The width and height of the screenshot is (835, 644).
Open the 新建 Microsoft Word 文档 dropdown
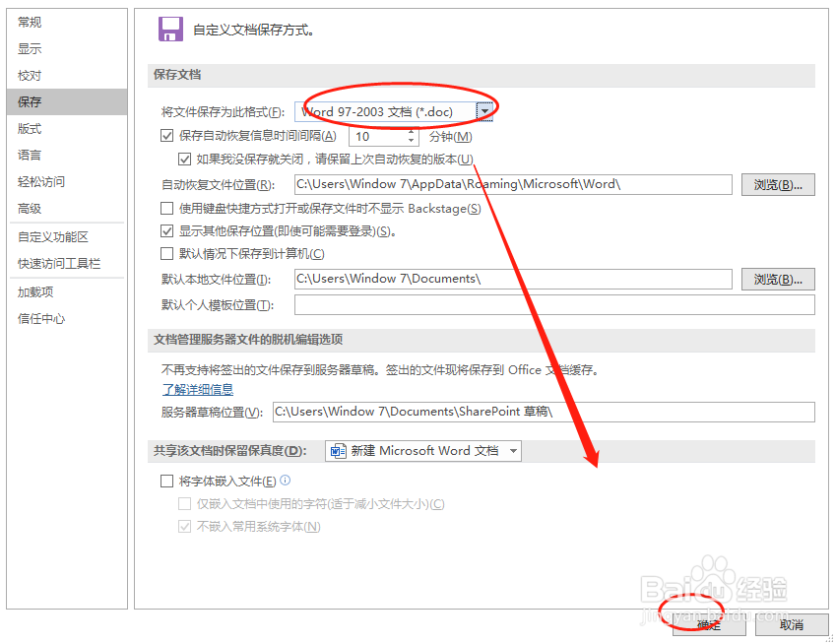tap(423, 451)
